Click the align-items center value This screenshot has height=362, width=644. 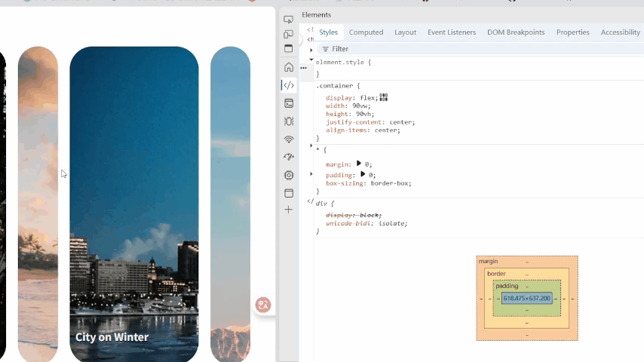pos(385,130)
